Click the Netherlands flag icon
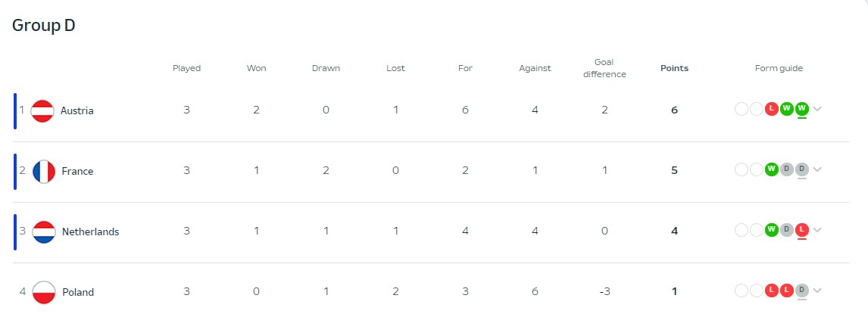The height and width of the screenshot is (320, 868). pyautogui.click(x=44, y=231)
